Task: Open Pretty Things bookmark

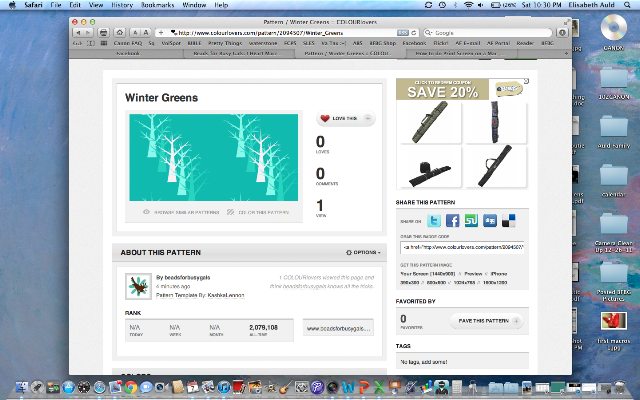Action: [225, 43]
